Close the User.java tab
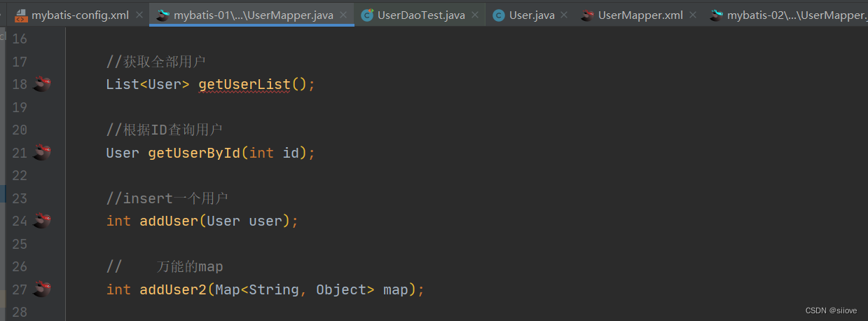 coord(565,15)
